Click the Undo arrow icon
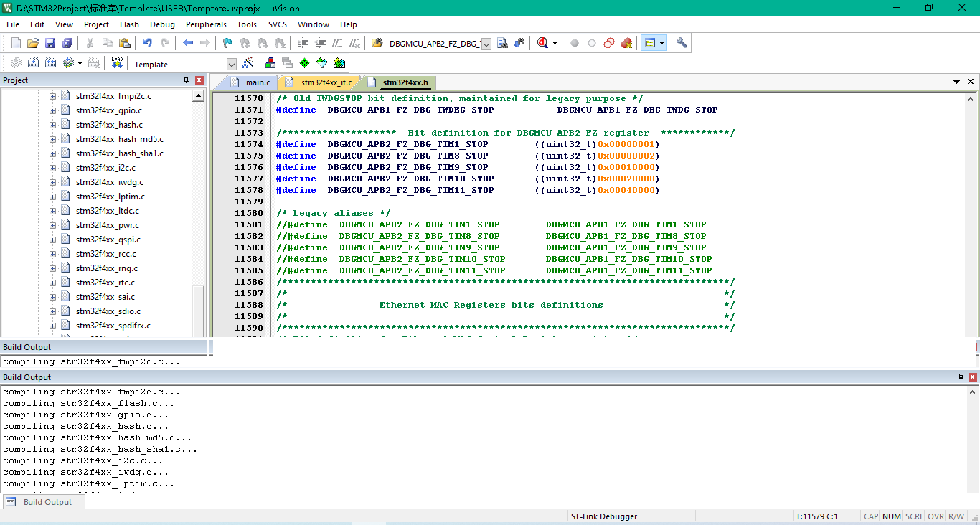980x525 pixels. click(x=147, y=43)
